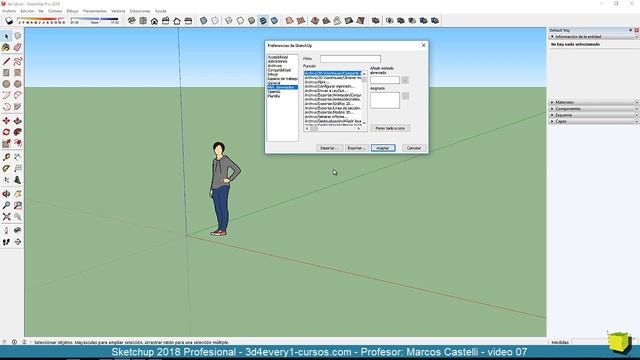Adjust the shadow date slider
The width and height of the screenshot is (640, 360).
click(x=41, y=19)
